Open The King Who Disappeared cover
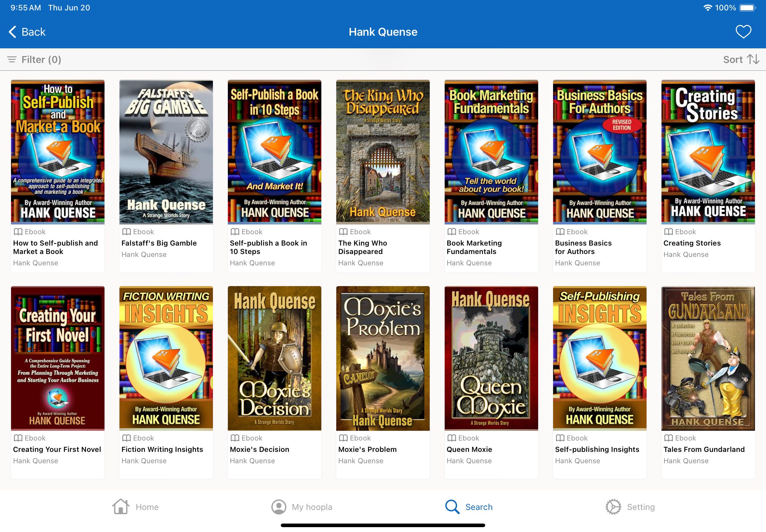Image resolution: width=766 pixels, height=532 pixels. click(383, 152)
